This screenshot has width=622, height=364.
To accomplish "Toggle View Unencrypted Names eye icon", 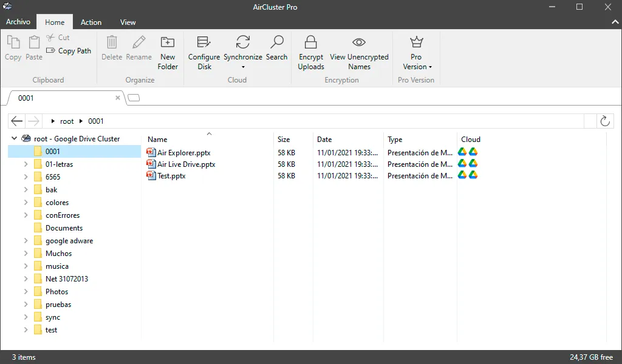I will click(x=359, y=42).
